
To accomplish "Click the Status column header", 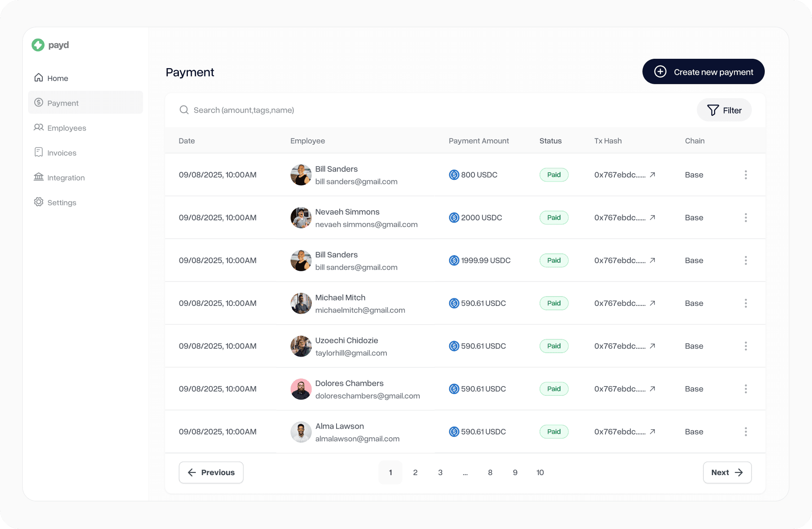I will point(551,141).
